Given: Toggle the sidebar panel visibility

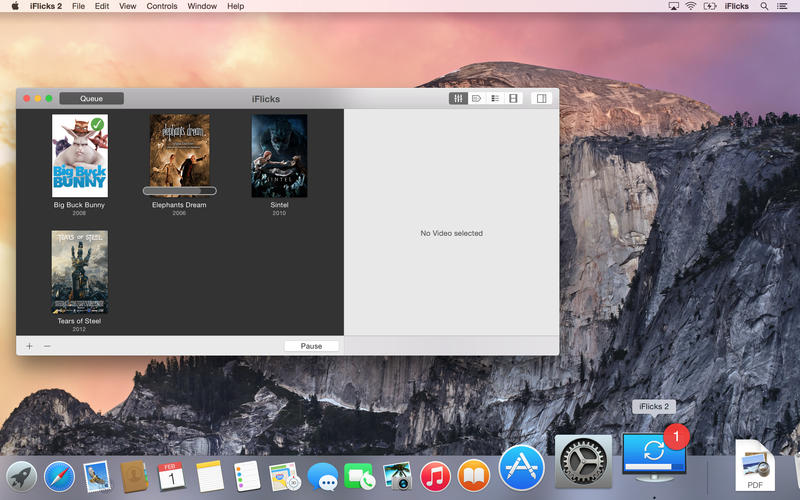Looking at the screenshot, I should [x=541, y=99].
